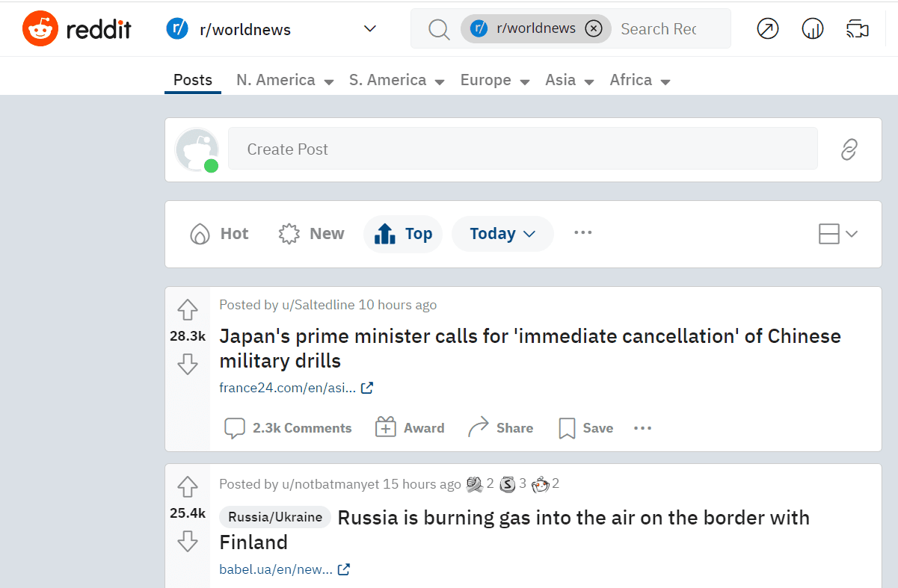Viewport: 898px width, 588px height.
Task: Open the Popular arrow icon in header
Action: (x=768, y=29)
